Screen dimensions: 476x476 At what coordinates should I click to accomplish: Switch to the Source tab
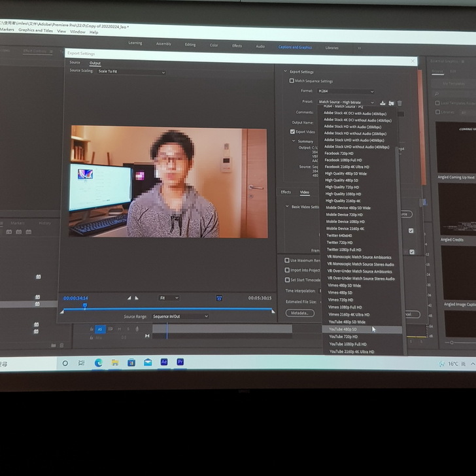75,62
